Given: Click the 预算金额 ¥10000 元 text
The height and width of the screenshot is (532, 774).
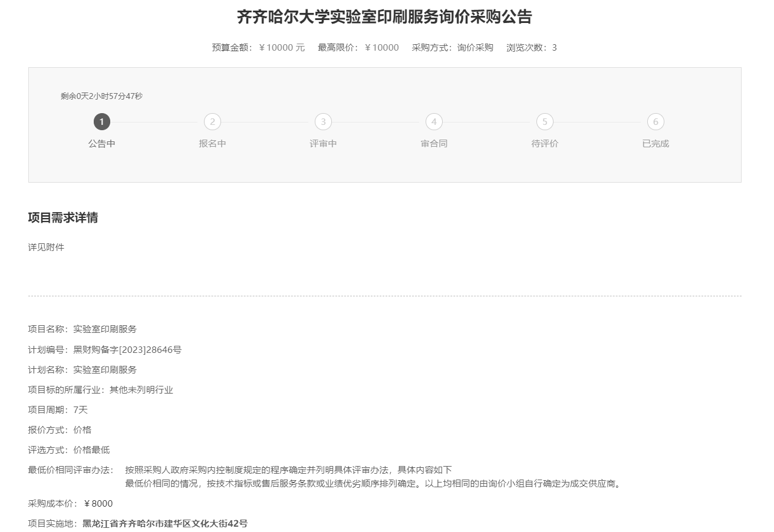Looking at the screenshot, I should click(258, 48).
